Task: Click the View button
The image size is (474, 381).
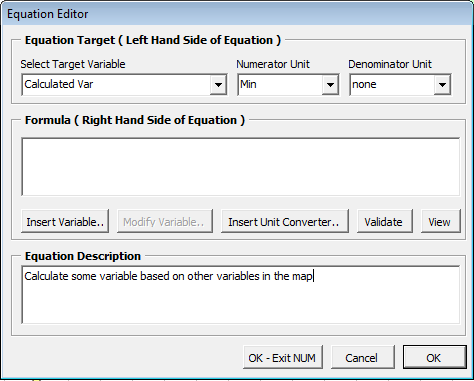Action: coord(441,221)
